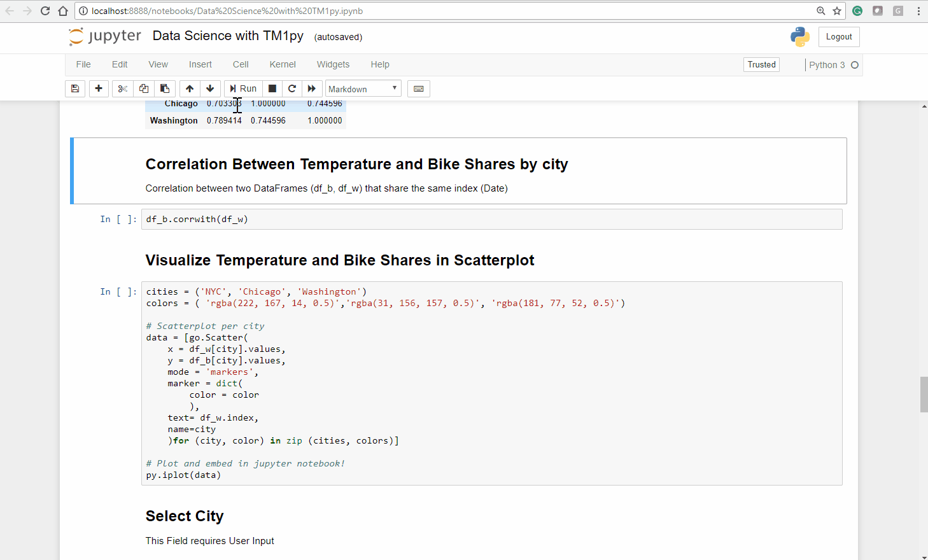Open the Kernel menu
Screen dimensions: 928x560
coord(283,64)
